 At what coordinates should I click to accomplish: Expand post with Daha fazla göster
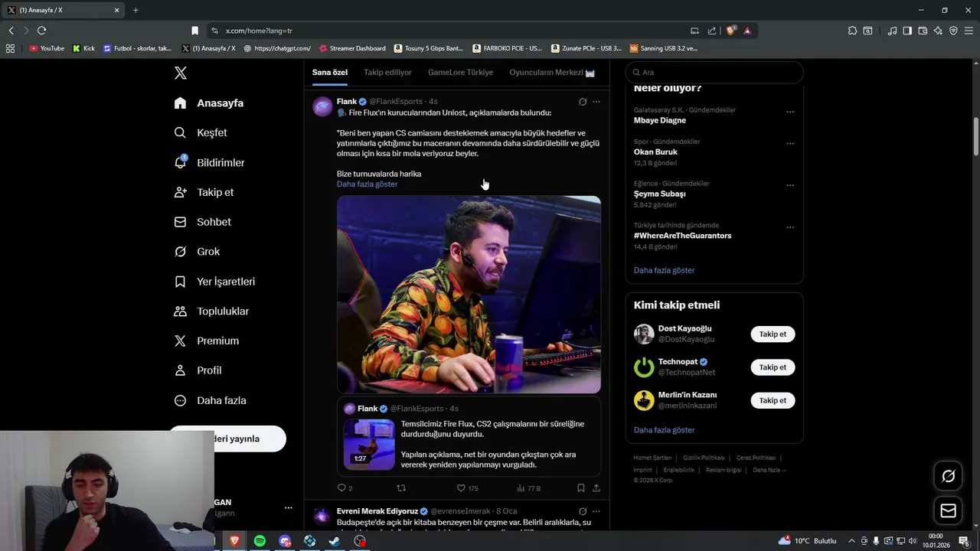[x=367, y=184]
